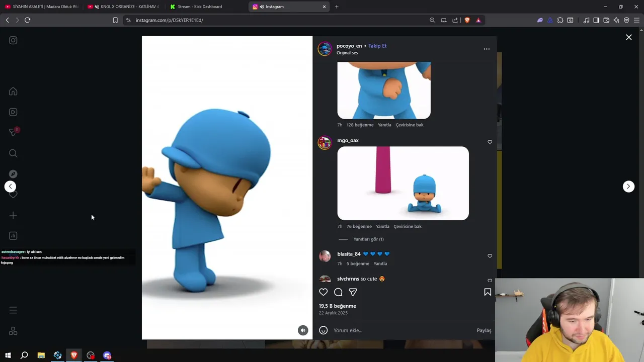Reload the page

coord(27,20)
